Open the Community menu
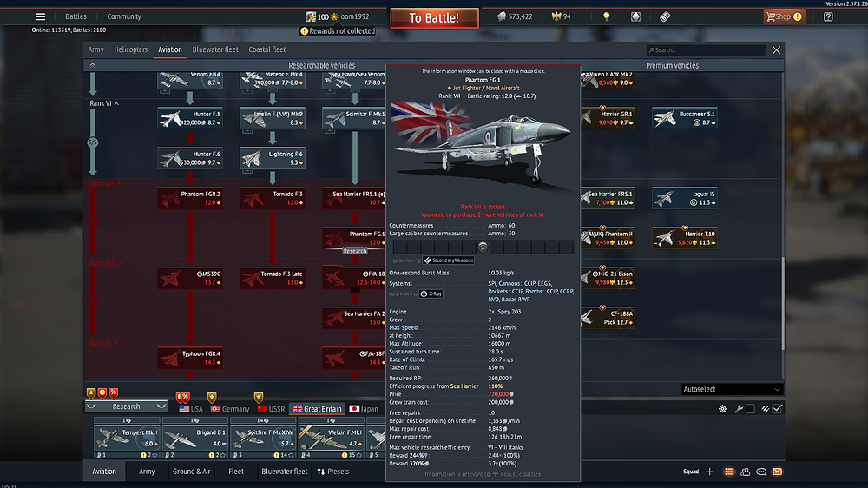 124,16
